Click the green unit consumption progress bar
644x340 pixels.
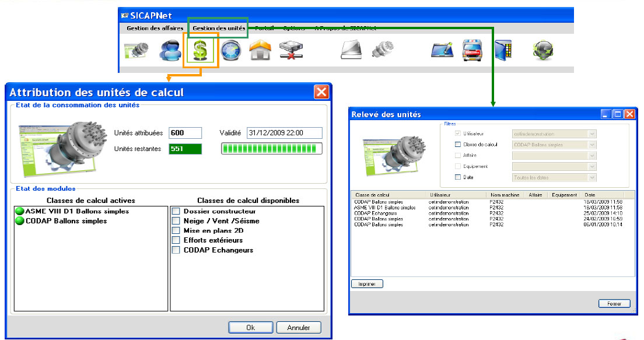[x=271, y=149]
